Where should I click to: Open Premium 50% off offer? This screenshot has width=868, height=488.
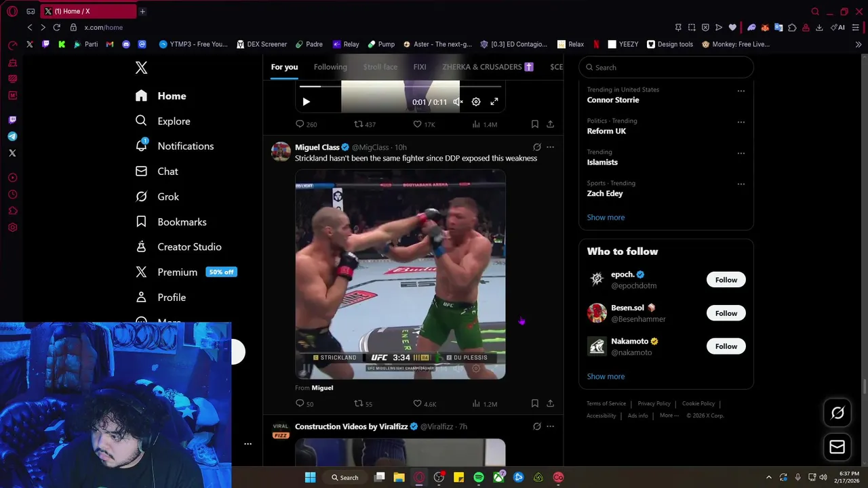pos(186,272)
